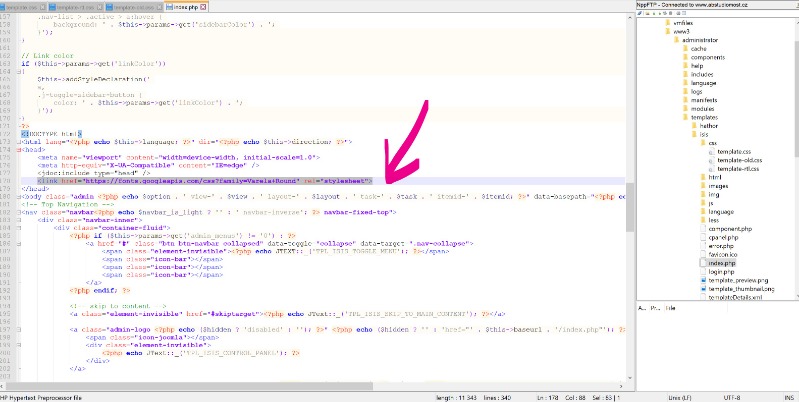Viewport: 799px width, 402px height.
Task: Switch to the template-old.css tab
Action: tap(133, 8)
